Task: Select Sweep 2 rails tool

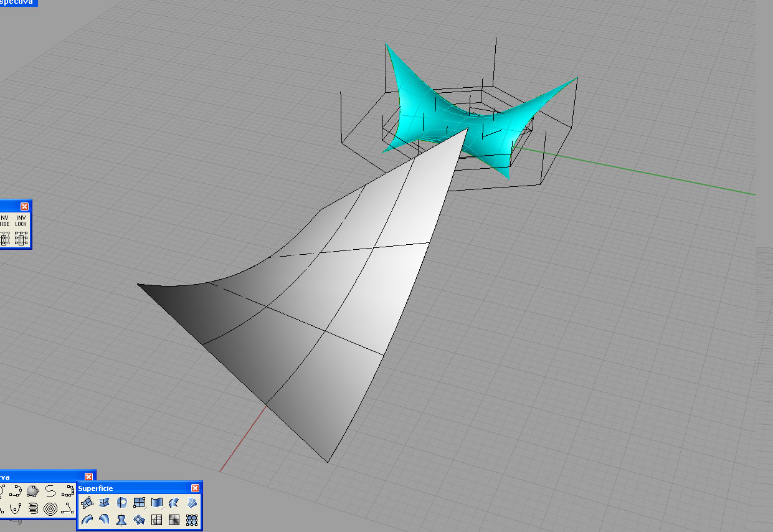Action: point(105,520)
